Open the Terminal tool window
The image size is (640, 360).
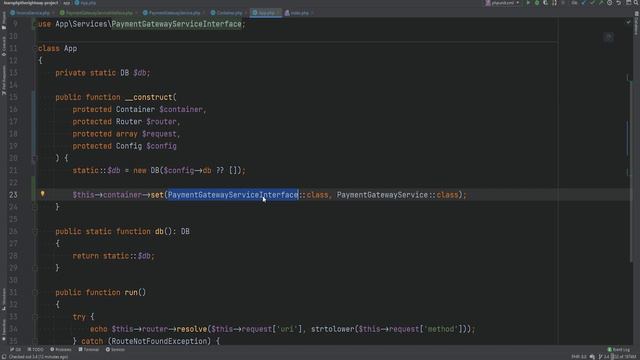click(x=89, y=350)
